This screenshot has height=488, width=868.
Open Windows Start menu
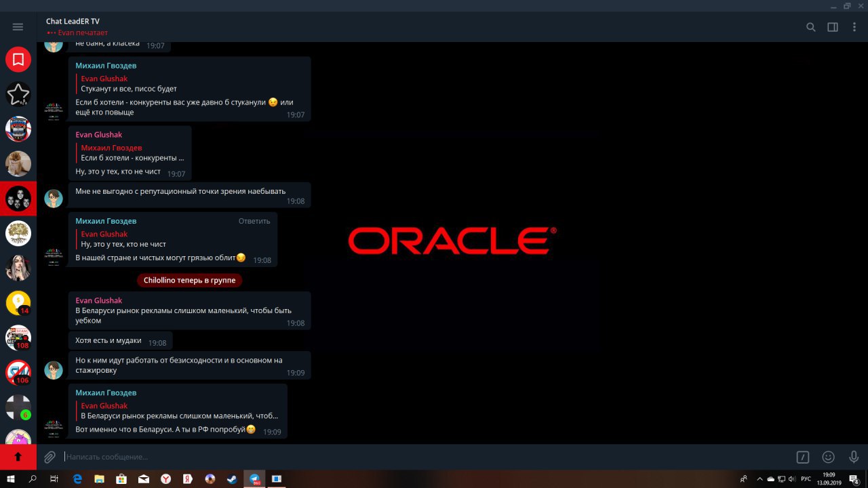12,479
